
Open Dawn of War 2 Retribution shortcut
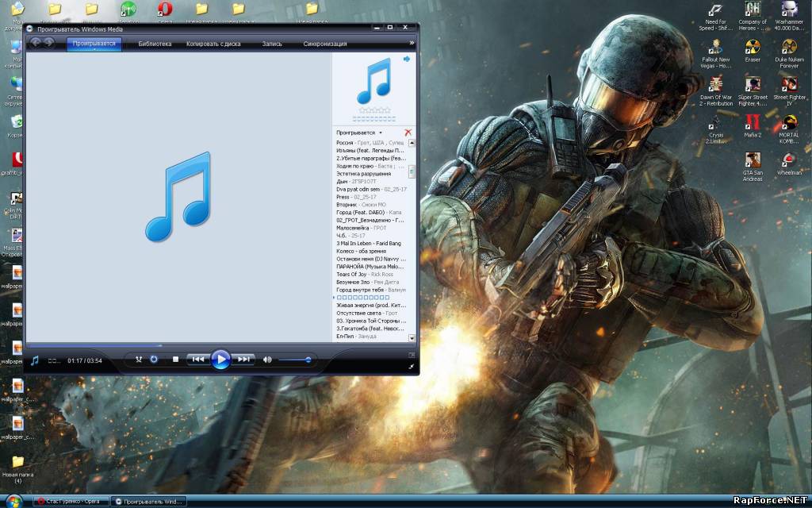(716, 92)
